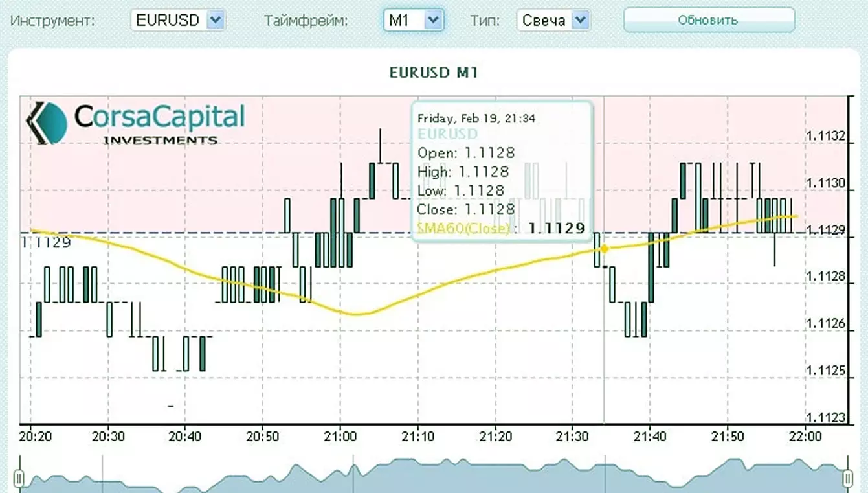Click the tooltip date Friday, Feb 19, 21:34
Screen dimensions: 868x493
point(476,119)
